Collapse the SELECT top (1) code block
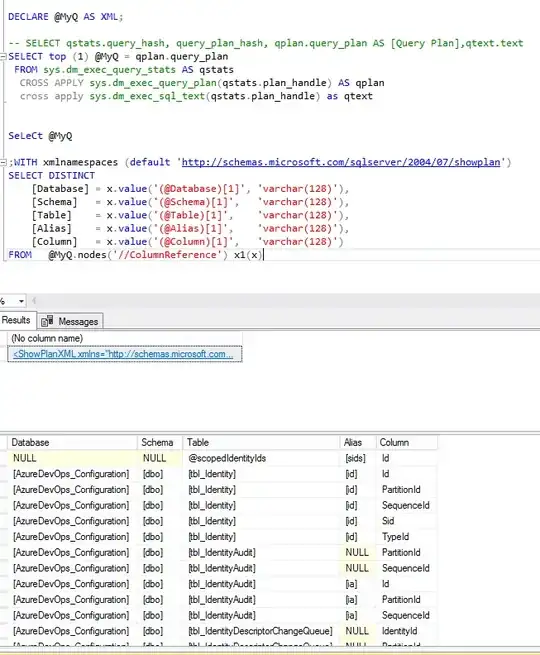The height and width of the screenshot is (655, 540). 3,56
